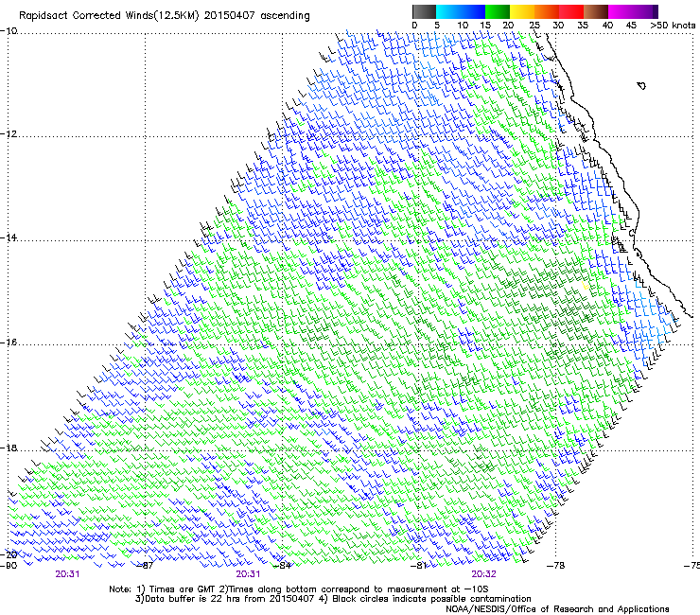
Task: Select the yellow 20-25 knots legend band
Action: tap(522, 11)
